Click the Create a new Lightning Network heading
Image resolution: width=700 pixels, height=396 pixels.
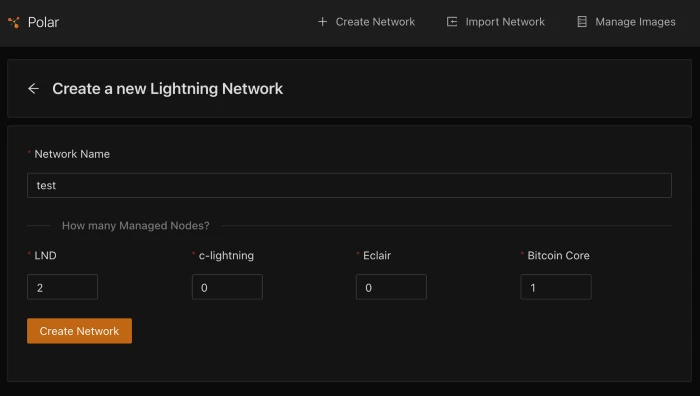[x=167, y=89]
